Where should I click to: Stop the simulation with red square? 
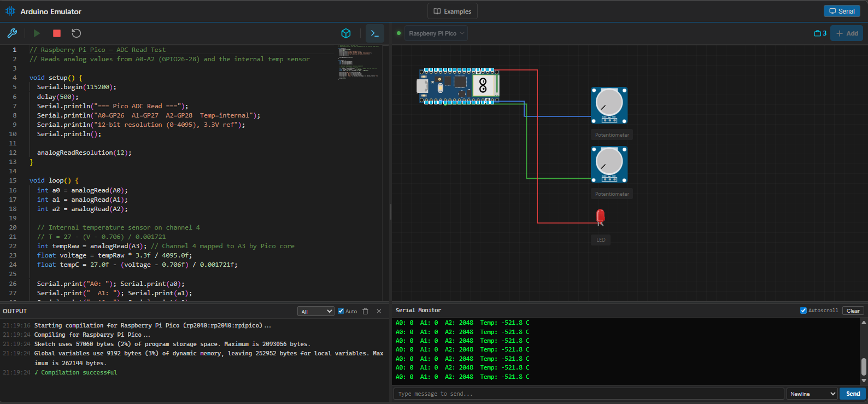(56, 33)
